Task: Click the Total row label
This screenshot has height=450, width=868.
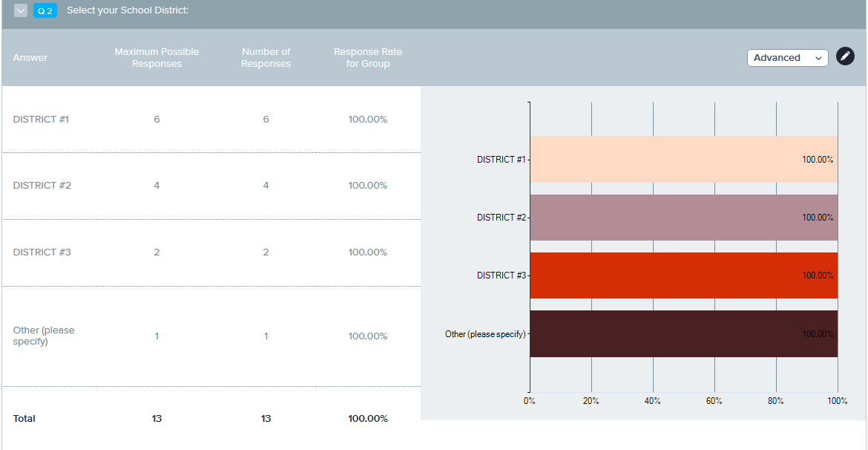Action: [24, 419]
